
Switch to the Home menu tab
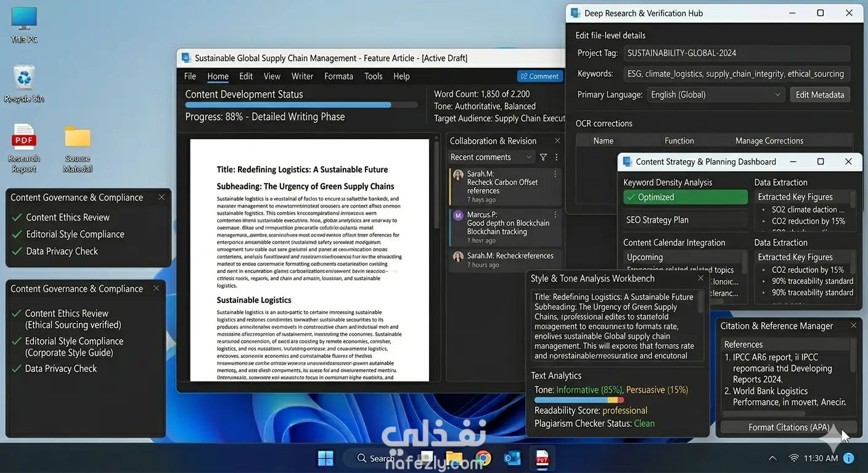click(x=218, y=76)
